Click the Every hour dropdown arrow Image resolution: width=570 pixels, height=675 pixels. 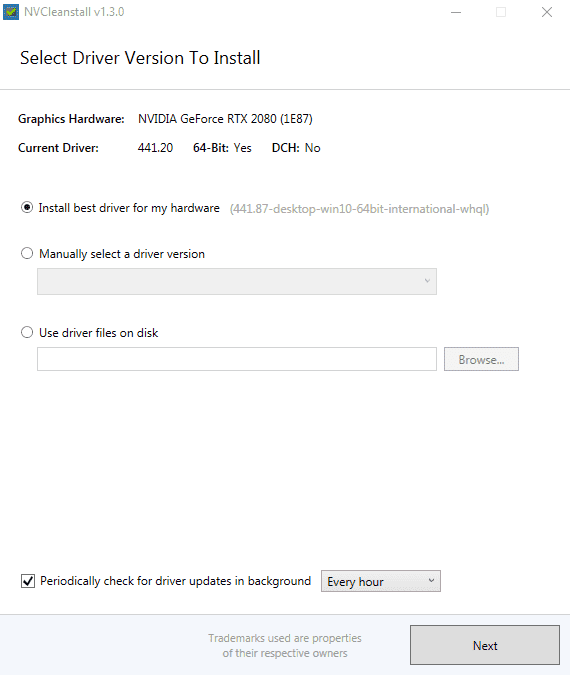(x=431, y=581)
